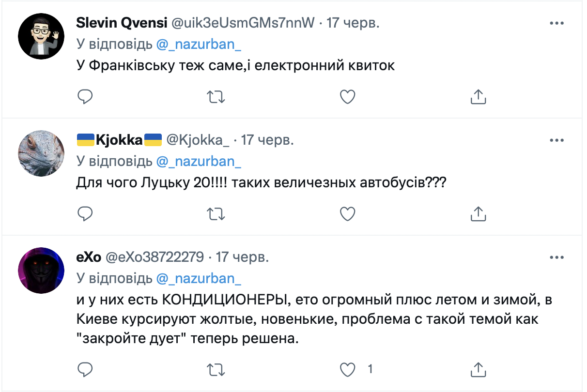Screen dimensions: 587x392
Task: Share eXo's tweet
Action: click(x=478, y=369)
